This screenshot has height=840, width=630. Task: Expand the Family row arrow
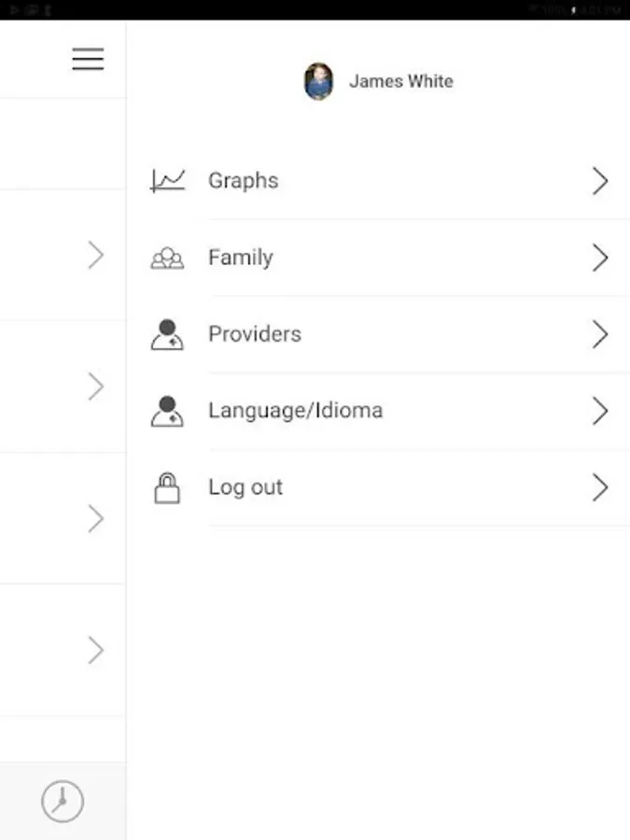point(600,259)
